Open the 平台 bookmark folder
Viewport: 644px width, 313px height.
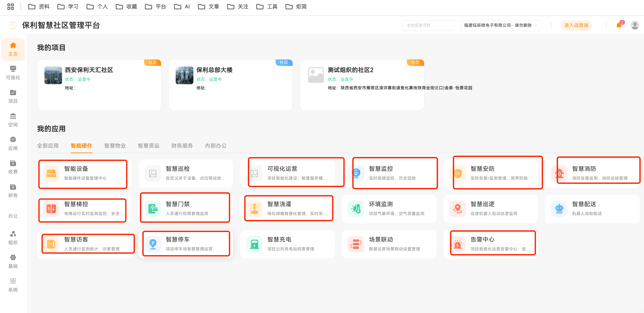(156, 6)
